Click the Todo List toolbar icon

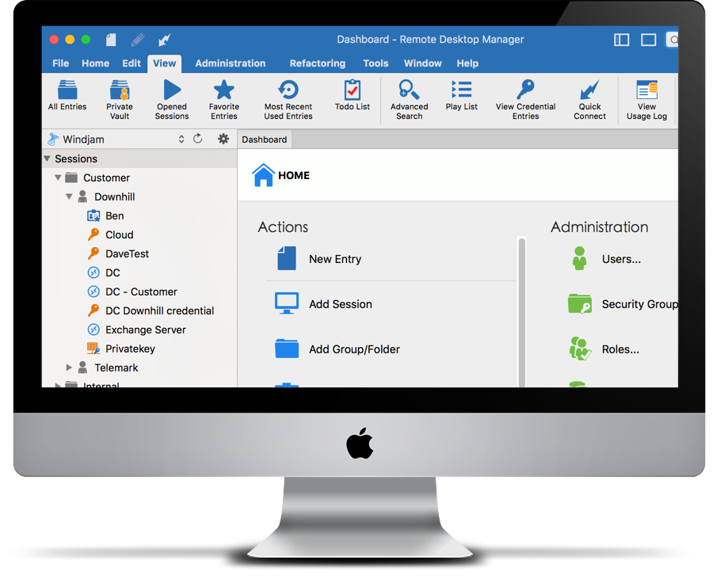352,97
